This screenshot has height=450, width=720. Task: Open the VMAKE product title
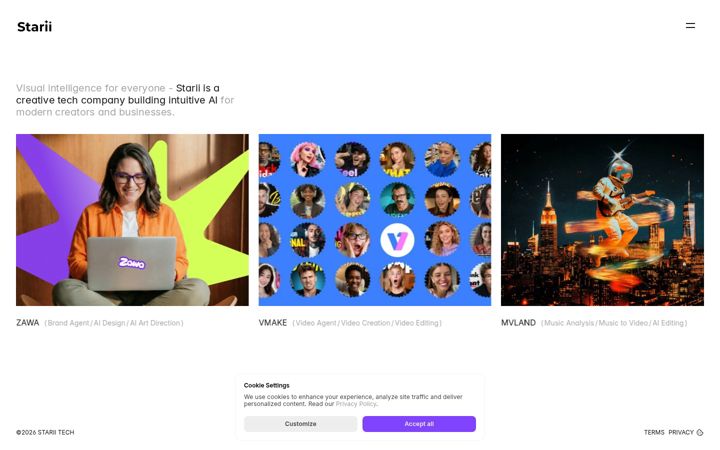(x=272, y=323)
